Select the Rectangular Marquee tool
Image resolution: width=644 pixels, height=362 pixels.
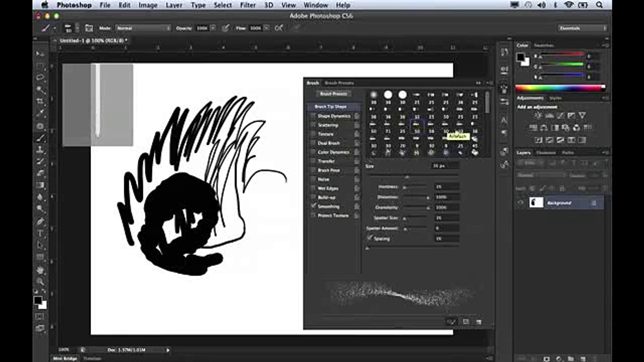[40, 66]
